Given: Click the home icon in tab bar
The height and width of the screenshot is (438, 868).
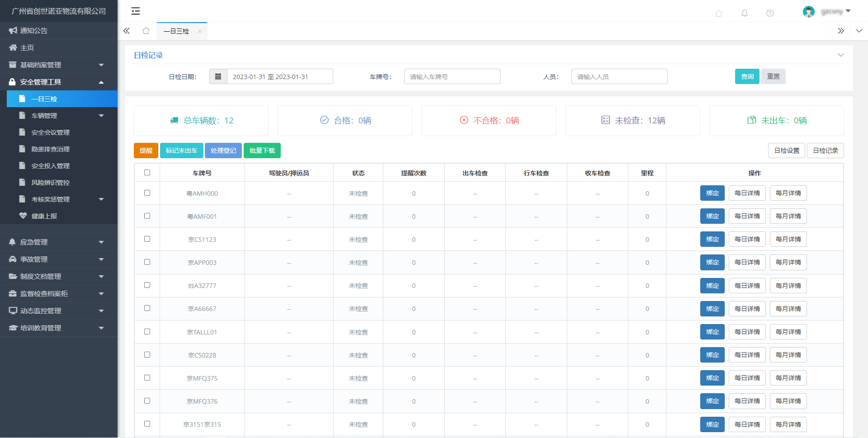Looking at the screenshot, I should (x=146, y=31).
